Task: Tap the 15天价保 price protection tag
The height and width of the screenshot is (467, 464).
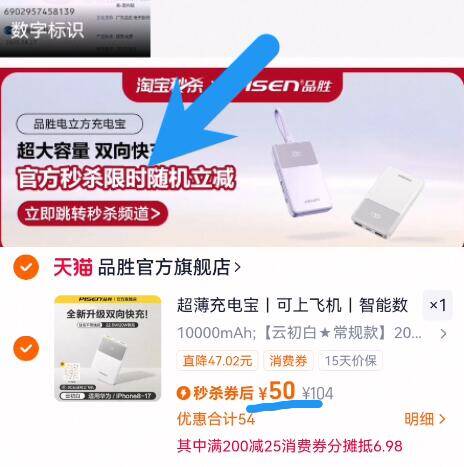Action: [350, 361]
